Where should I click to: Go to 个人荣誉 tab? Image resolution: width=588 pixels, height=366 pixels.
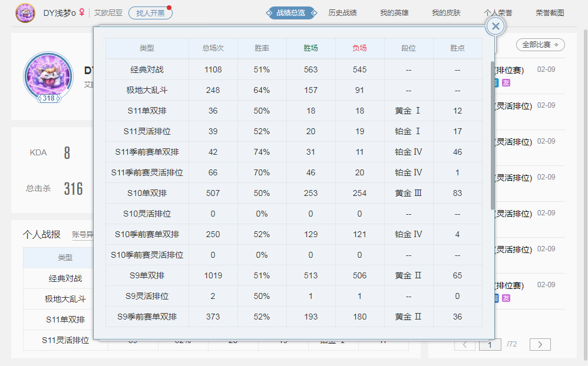click(498, 13)
